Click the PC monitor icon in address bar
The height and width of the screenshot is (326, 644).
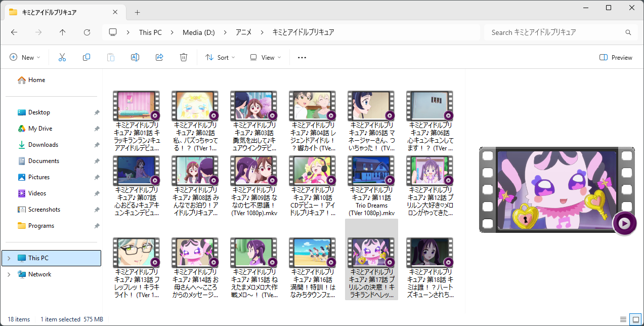[x=113, y=32]
